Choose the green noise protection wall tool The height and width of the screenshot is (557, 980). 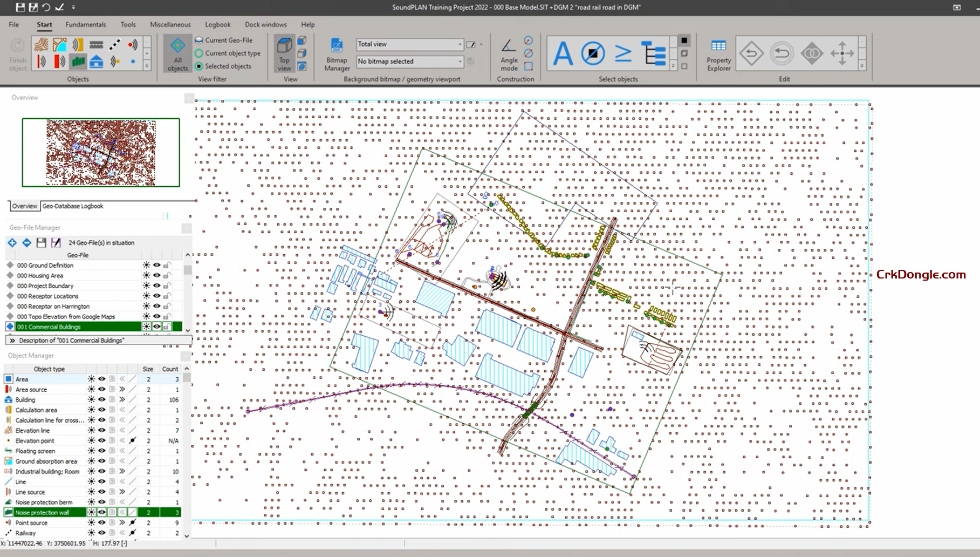tap(78, 62)
